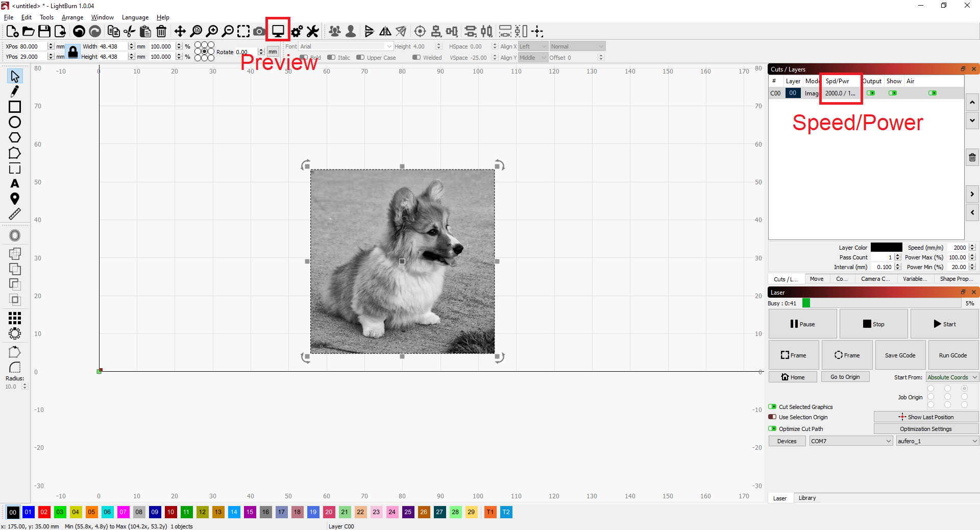This screenshot has width=980, height=530.
Task: Click the Speed (mm/m) input field
Action: (x=958, y=248)
